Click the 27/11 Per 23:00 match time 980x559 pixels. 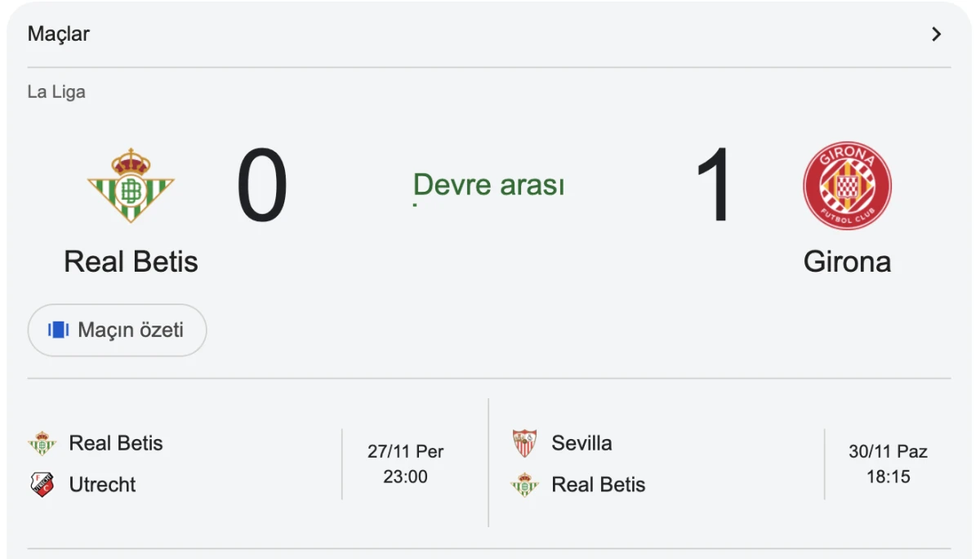tap(405, 464)
